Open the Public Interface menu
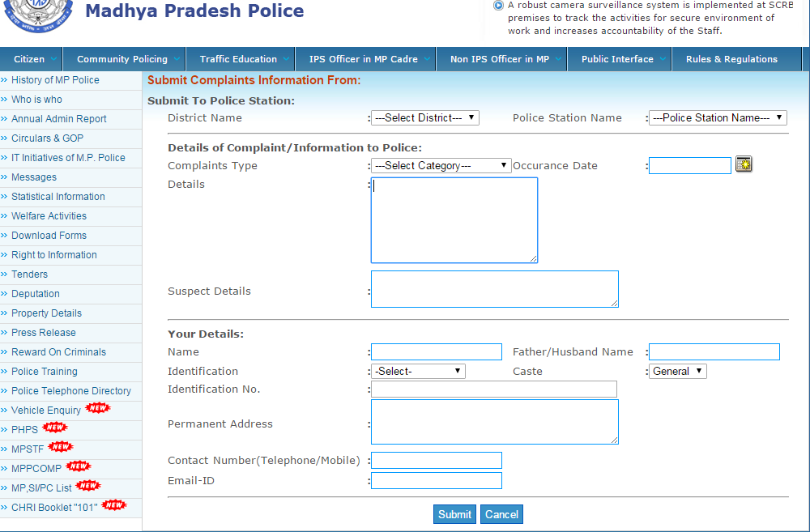The height and width of the screenshot is (532, 810). tap(617, 59)
